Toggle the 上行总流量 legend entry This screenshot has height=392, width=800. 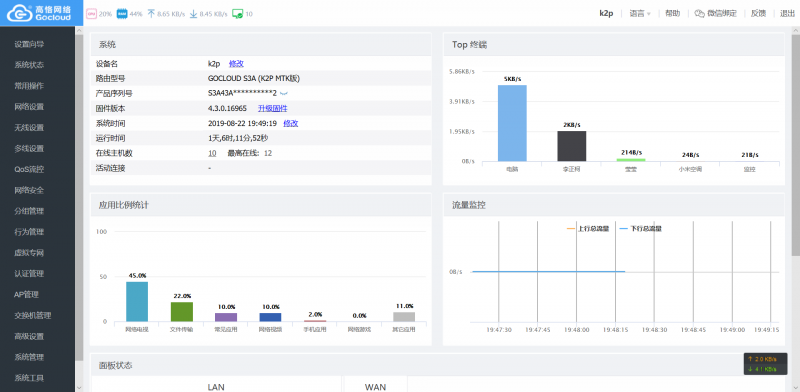[x=588, y=229]
